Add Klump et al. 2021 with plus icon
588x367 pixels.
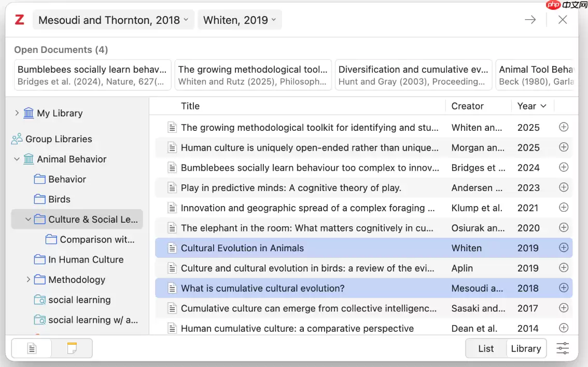[x=563, y=207]
